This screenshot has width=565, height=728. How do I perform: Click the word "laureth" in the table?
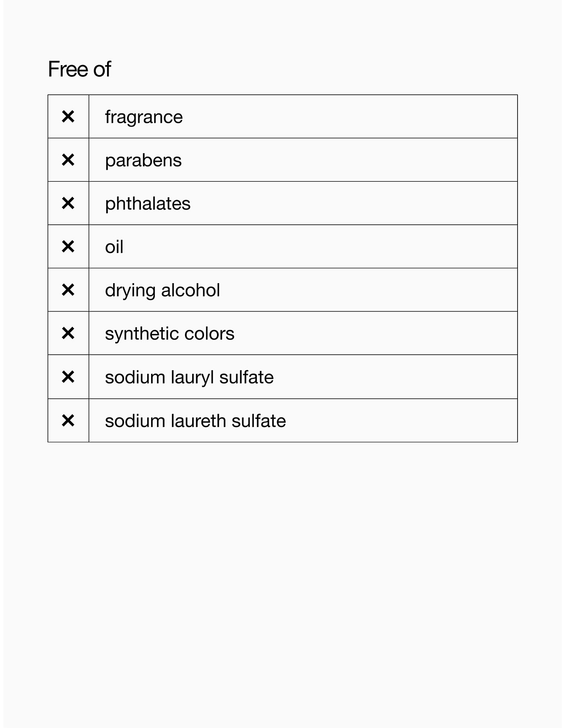click(x=198, y=421)
